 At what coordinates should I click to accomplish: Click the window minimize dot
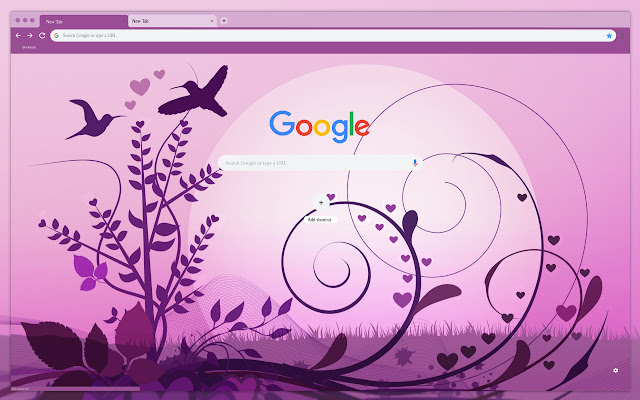(x=25, y=20)
